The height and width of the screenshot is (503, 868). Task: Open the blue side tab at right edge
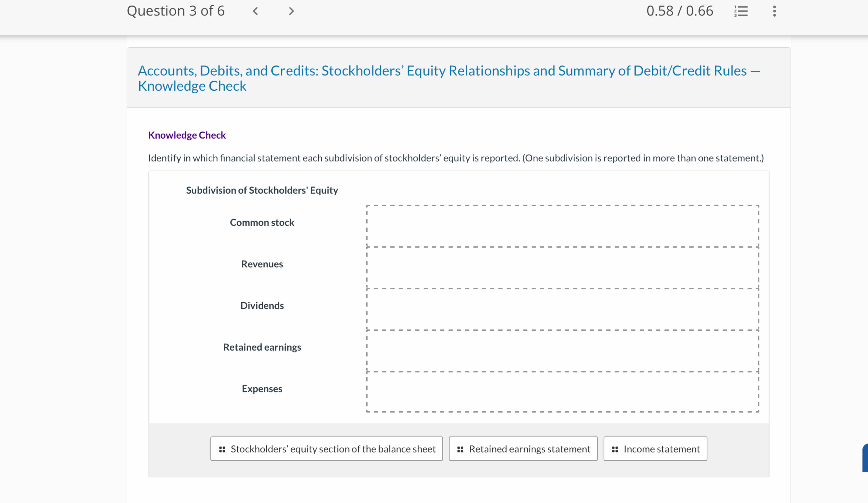point(865,457)
